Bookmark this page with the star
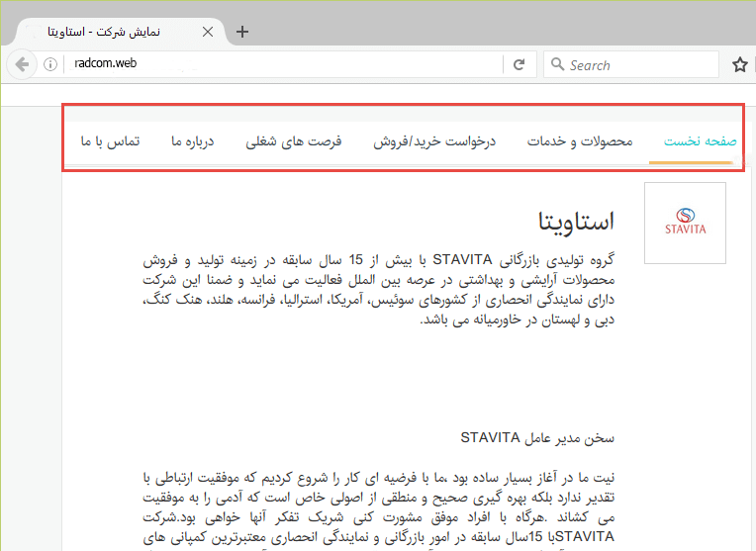 click(739, 65)
